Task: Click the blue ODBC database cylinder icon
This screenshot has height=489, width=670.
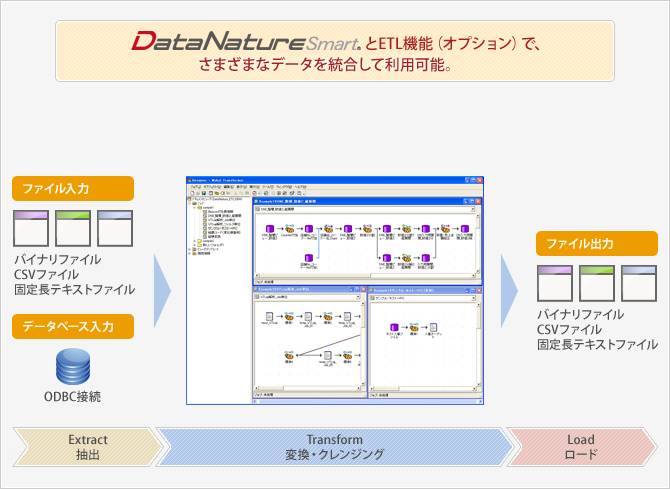Action: (73, 366)
